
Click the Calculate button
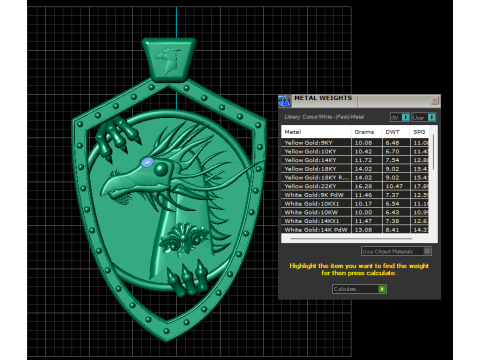[359, 289]
